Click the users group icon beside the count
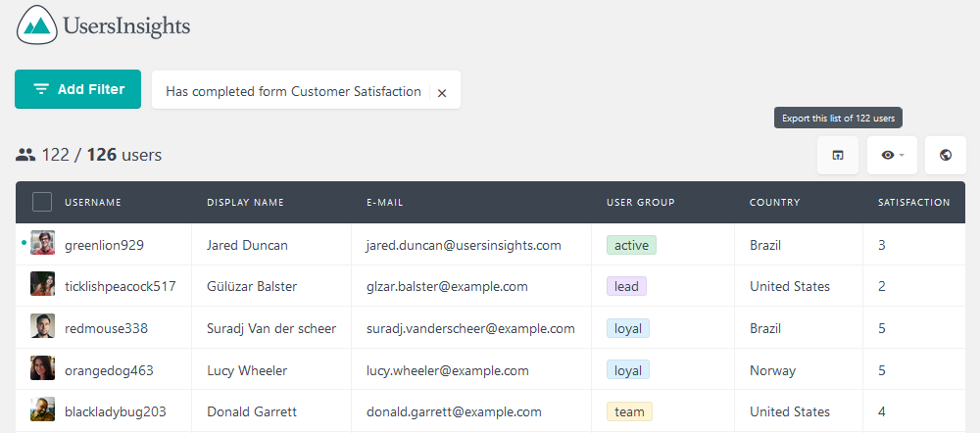The height and width of the screenshot is (433, 980). point(25,155)
